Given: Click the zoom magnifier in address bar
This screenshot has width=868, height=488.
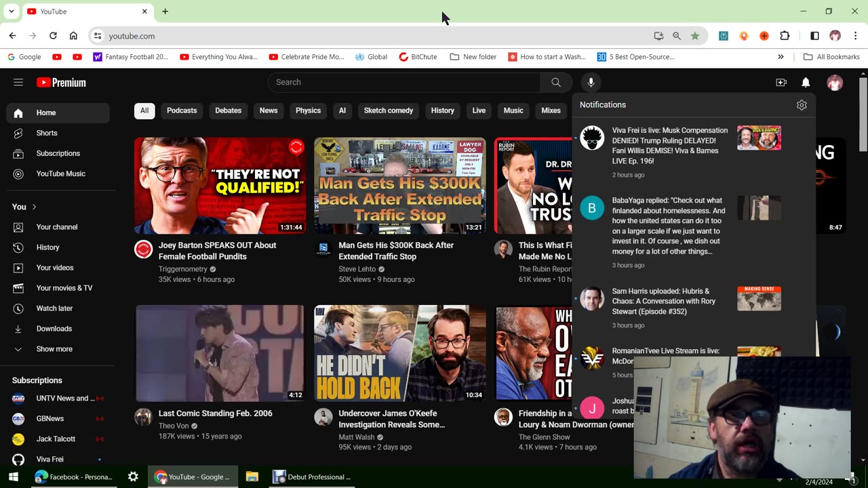Looking at the screenshot, I should point(677,36).
